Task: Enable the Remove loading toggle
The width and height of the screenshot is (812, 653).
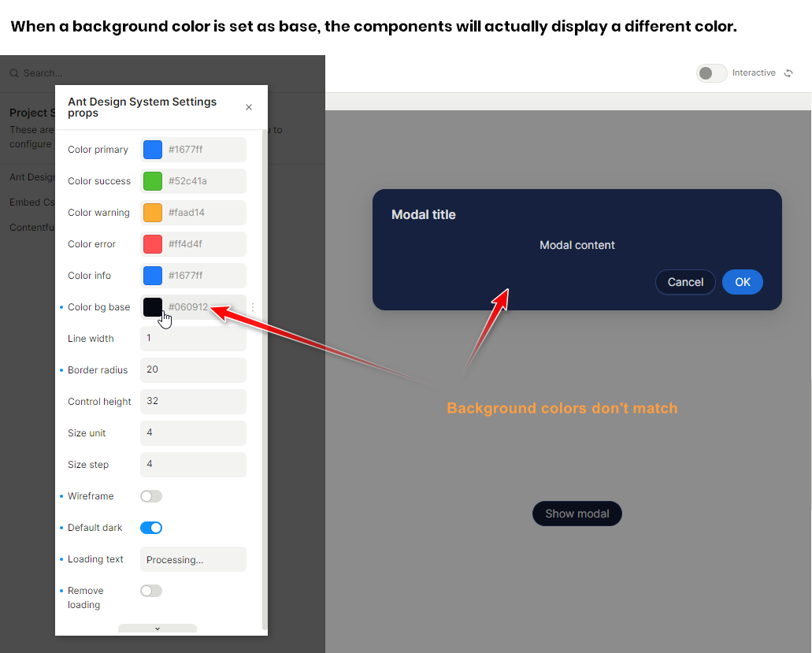Action: click(151, 591)
